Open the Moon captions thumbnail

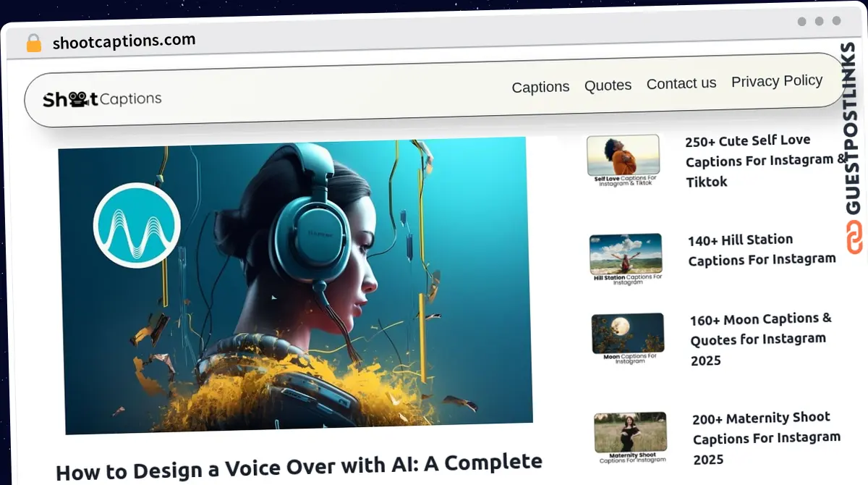pyautogui.click(x=628, y=338)
